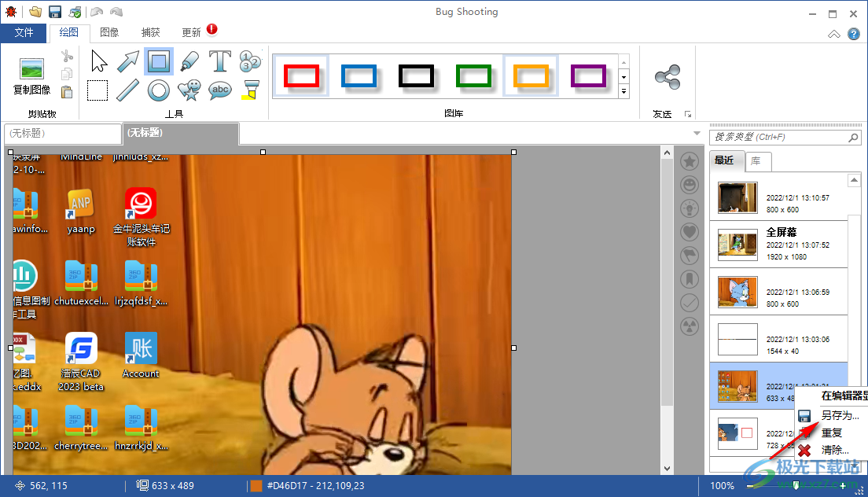Select the numbered steps tool
This screenshot has width=868, height=497.
click(x=250, y=61)
